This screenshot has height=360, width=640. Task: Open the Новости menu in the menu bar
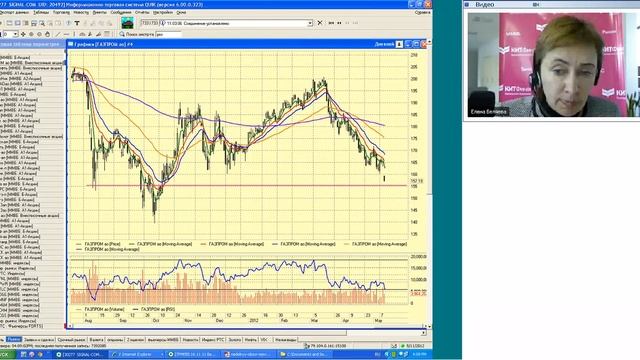[x=81, y=13]
